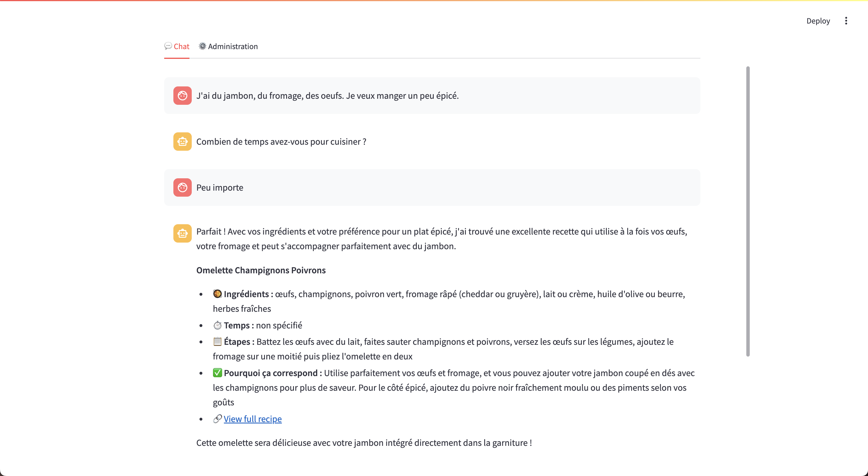Viewport: 868px width, 476px height.
Task: Click the link chain emoji before View full recipe
Action: 217,419
